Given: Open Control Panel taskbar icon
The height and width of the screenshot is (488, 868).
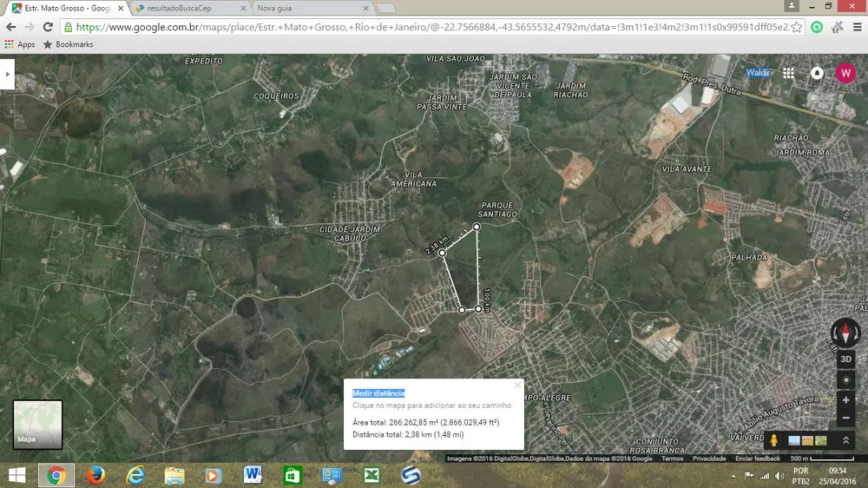Looking at the screenshot, I should [x=332, y=475].
